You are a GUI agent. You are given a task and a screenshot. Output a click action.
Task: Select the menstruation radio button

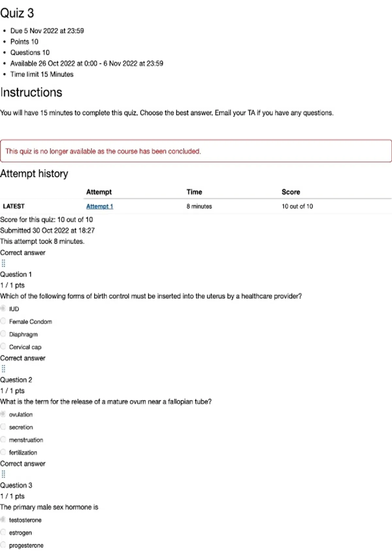click(x=3, y=440)
